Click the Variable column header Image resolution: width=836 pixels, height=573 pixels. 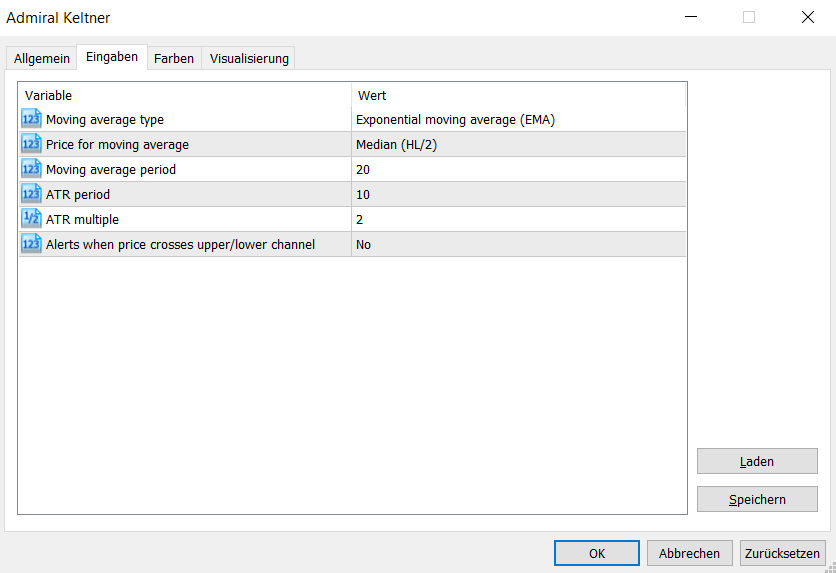pyautogui.click(x=185, y=95)
